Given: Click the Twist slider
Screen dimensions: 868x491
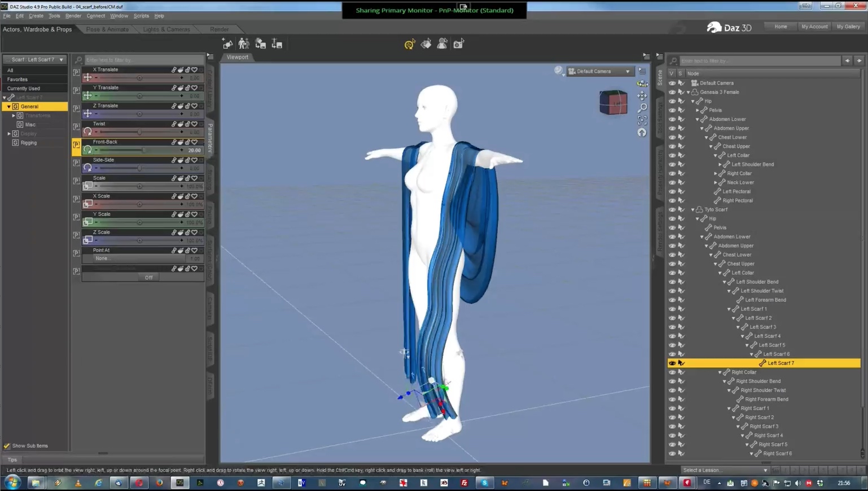Looking at the screenshot, I should click(139, 132).
